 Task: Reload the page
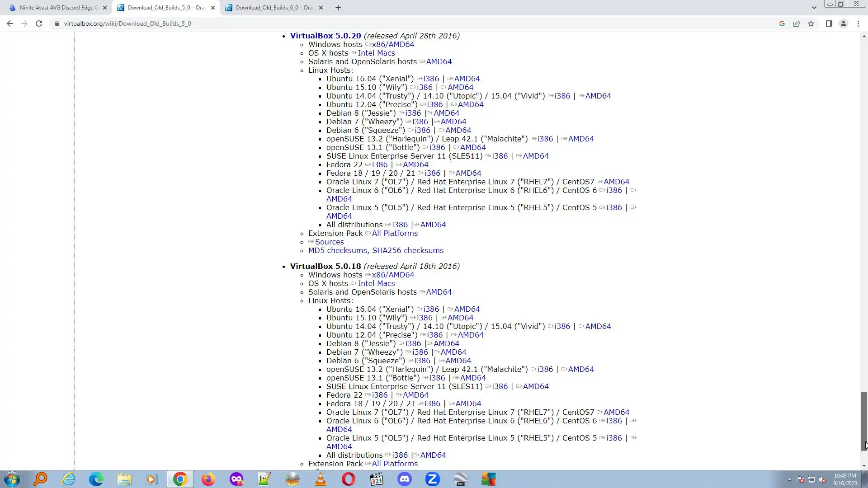tap(39, 23)
